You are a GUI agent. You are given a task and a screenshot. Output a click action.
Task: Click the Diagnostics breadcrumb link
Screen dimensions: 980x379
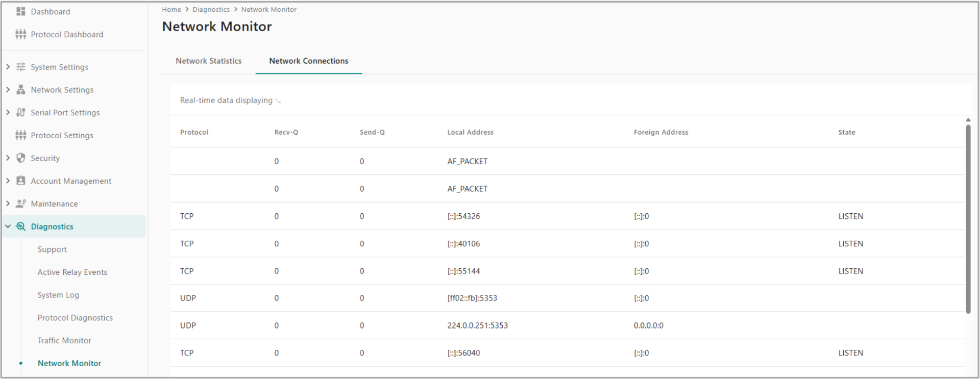pyautogui.click(x=211, y=9)
